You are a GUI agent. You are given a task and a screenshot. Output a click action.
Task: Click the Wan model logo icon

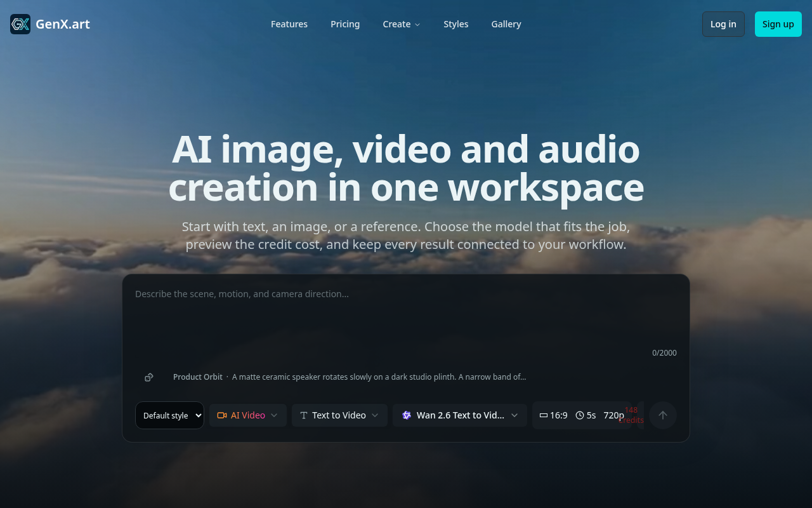(407, 415)
